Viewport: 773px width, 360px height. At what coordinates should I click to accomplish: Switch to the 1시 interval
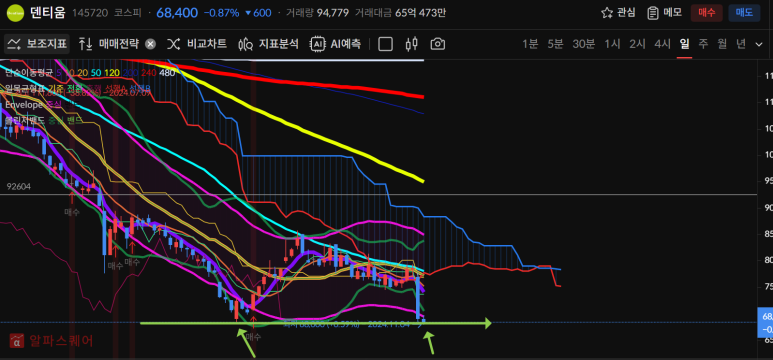[612, 44]
